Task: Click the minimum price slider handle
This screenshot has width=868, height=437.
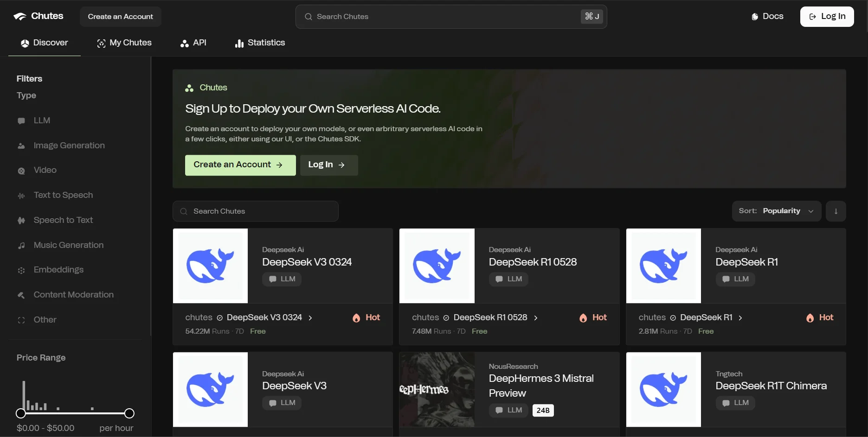Action: tap(21, 413)
